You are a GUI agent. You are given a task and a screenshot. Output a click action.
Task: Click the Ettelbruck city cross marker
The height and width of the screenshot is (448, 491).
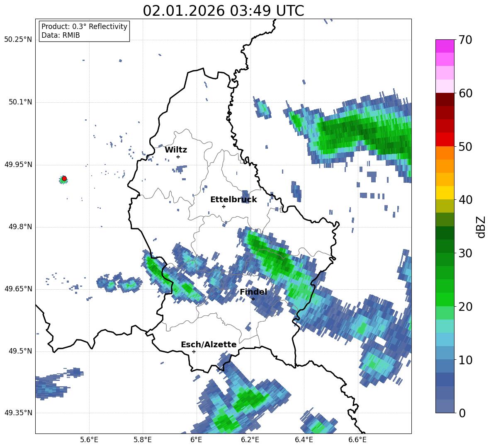[224, 206]
